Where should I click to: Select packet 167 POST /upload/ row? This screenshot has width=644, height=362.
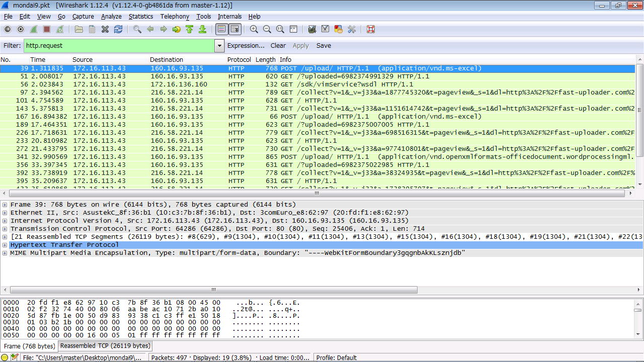(318, 117)
